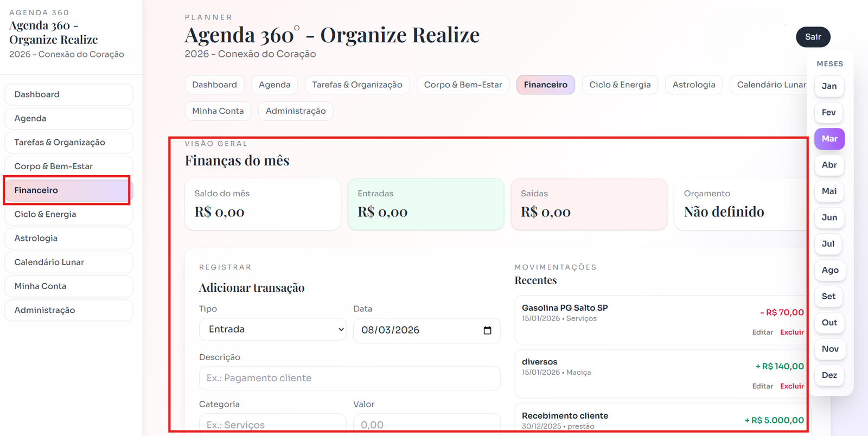Open the Corpo & Bem-Estar top tab
Viewport: 868px width, 436px height.
point(463,85)
